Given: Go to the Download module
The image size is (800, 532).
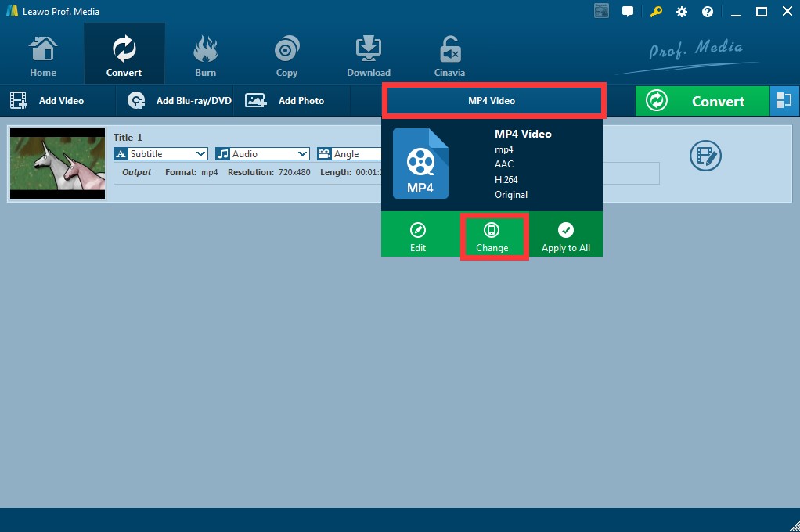Looking at the screenshot, I should pyautogui.click(x=369, y=56).
